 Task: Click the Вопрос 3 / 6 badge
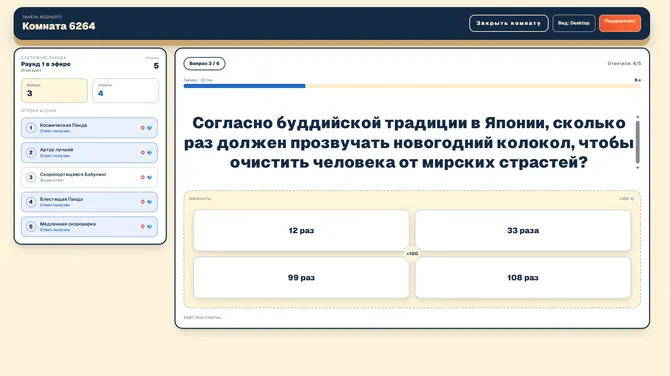(204, 63)
